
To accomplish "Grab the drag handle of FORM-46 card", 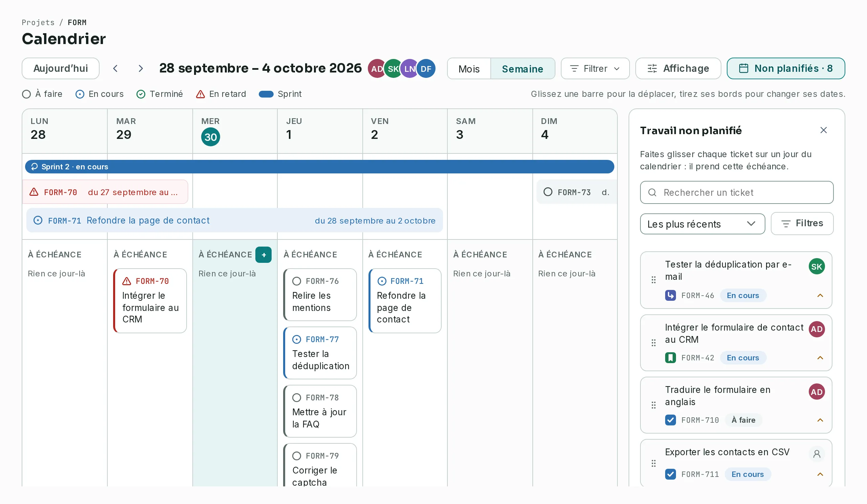I will pos(653,280).
